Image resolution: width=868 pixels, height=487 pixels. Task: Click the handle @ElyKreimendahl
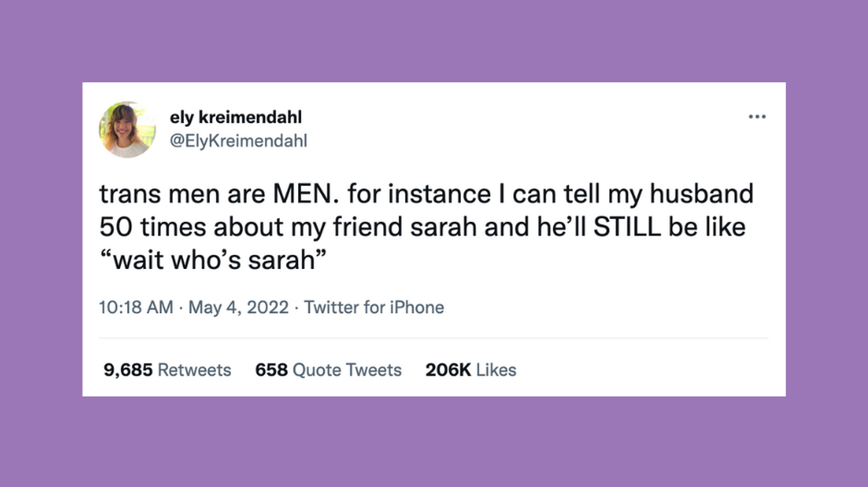(x=239, y=141)
